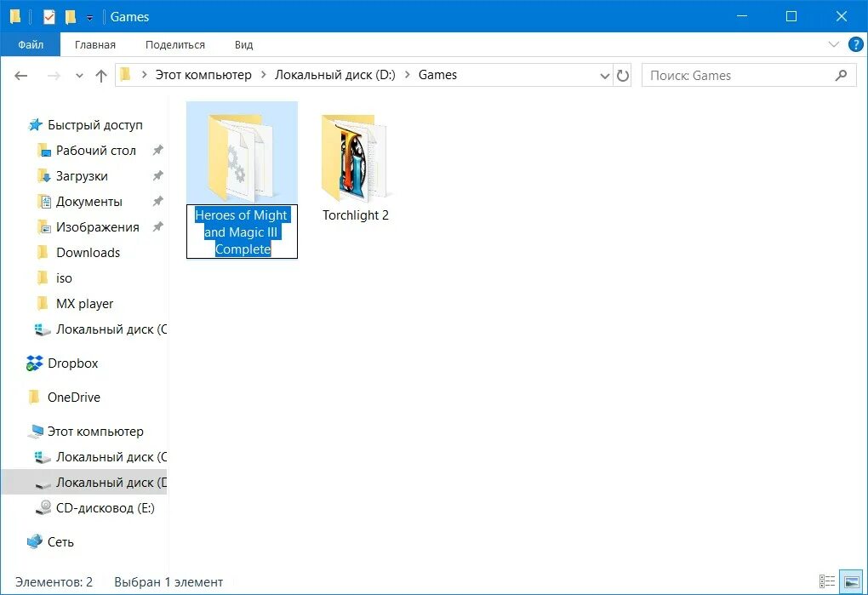Switch to the Главная ribbon tab
Image resolution: width=868 pixels, height=595 pixels.
tap(95, 45)
